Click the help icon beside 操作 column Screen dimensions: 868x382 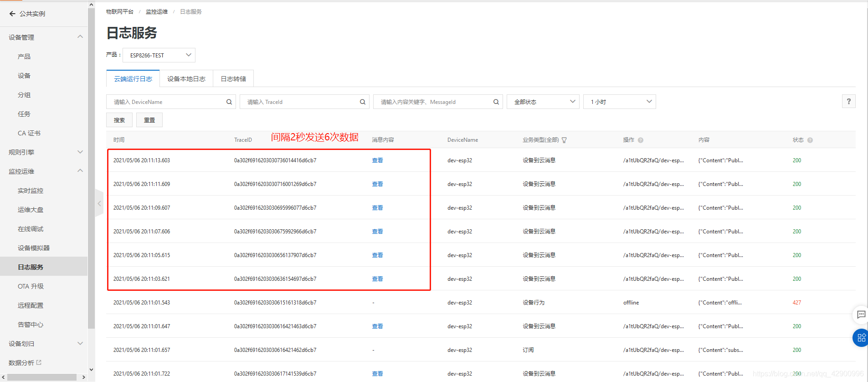pos(641,140)
